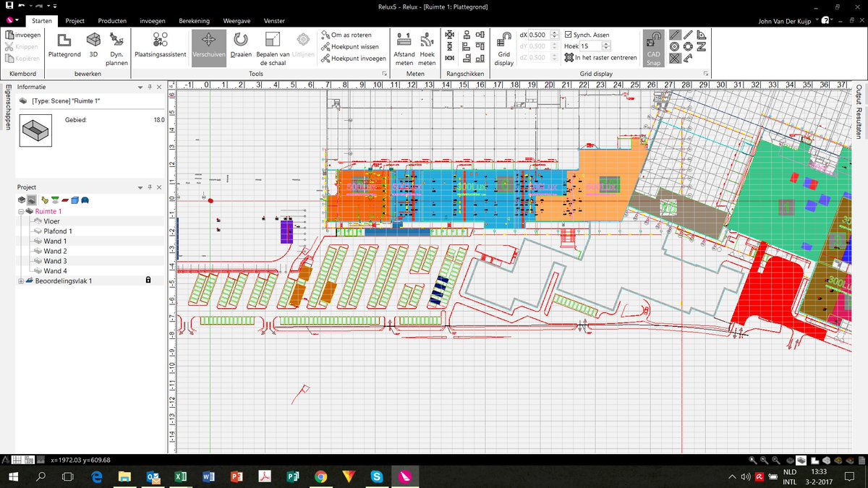Open the Plaatsingsassistent tool

coord(161,46)
